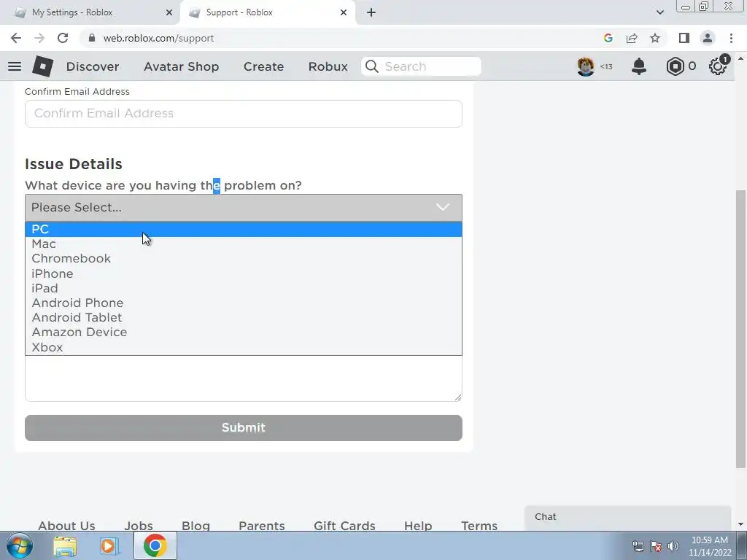Focus the Confirm Email Address field
The height and width of the screenshot is (560, 747).
(x=244, y=113)
